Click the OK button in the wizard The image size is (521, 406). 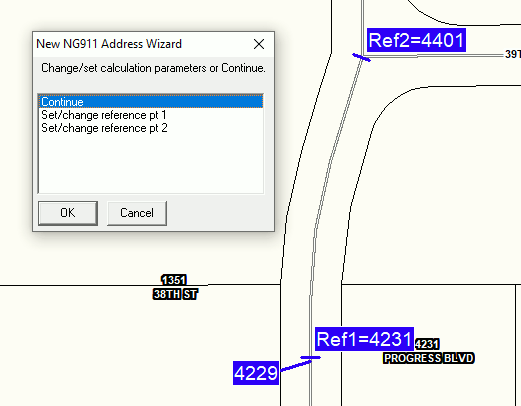68,213
